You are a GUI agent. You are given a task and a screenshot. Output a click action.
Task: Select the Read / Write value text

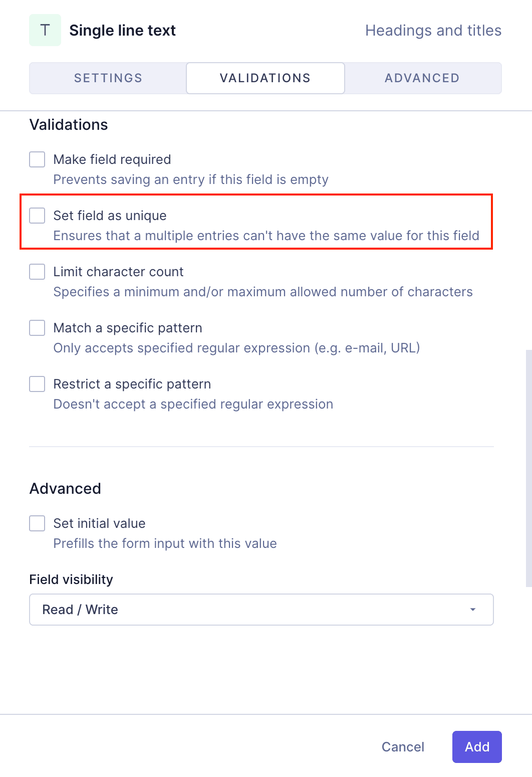click(80, 610)
